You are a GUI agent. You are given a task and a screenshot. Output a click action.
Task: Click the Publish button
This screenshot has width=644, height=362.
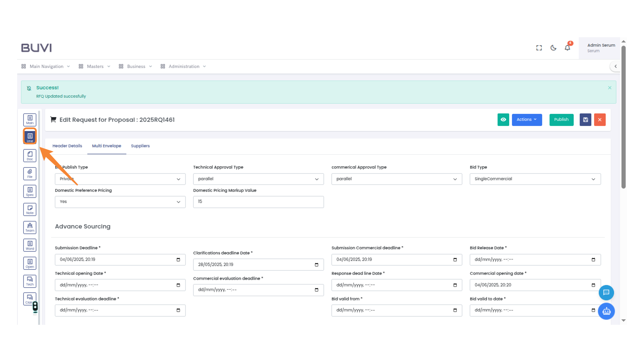pyautogui.click(x=561, y=120)
